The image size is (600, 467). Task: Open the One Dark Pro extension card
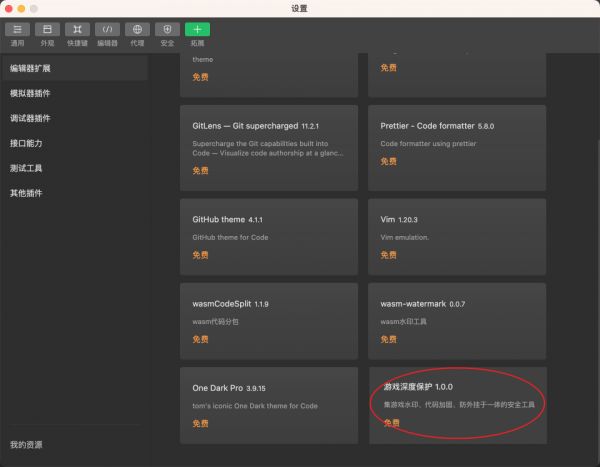(269, 405)
